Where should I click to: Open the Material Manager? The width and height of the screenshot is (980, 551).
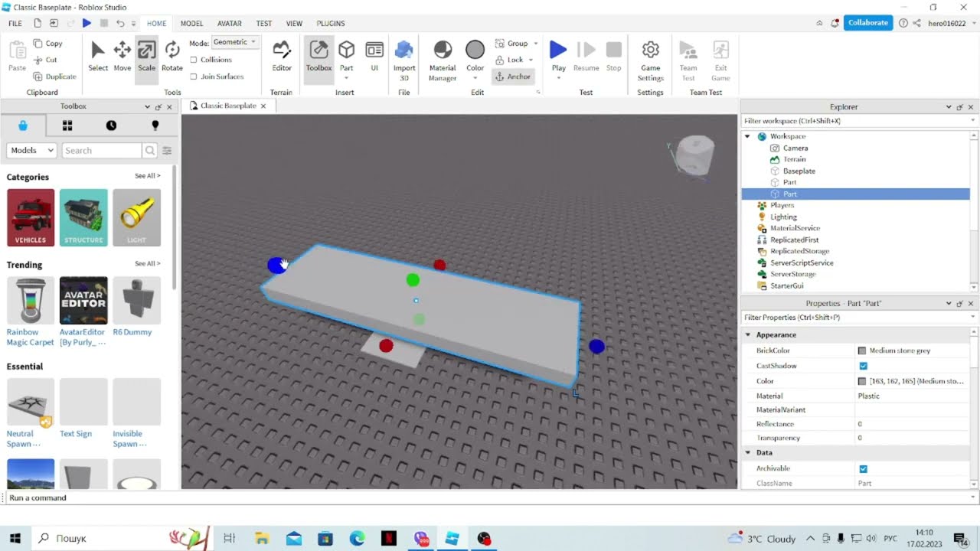coord(443,61)
